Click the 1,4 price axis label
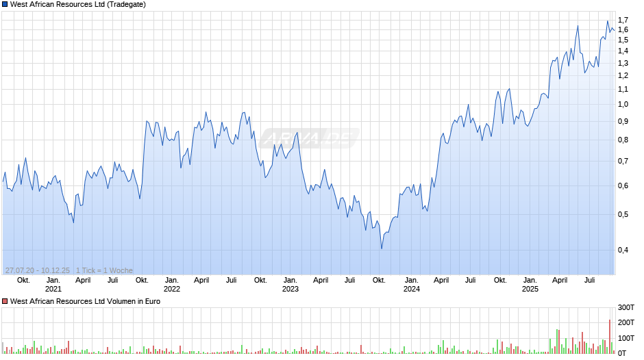 [623, 51]
